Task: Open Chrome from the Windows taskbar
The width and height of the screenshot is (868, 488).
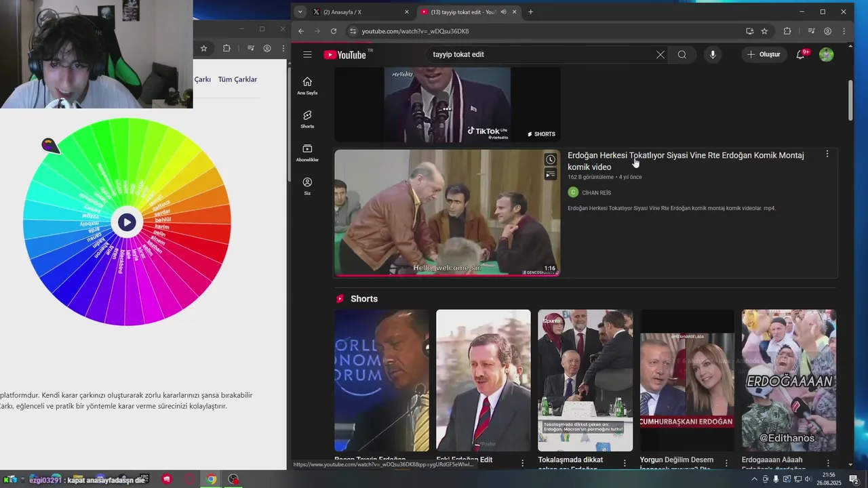Action: pos(212,479)
